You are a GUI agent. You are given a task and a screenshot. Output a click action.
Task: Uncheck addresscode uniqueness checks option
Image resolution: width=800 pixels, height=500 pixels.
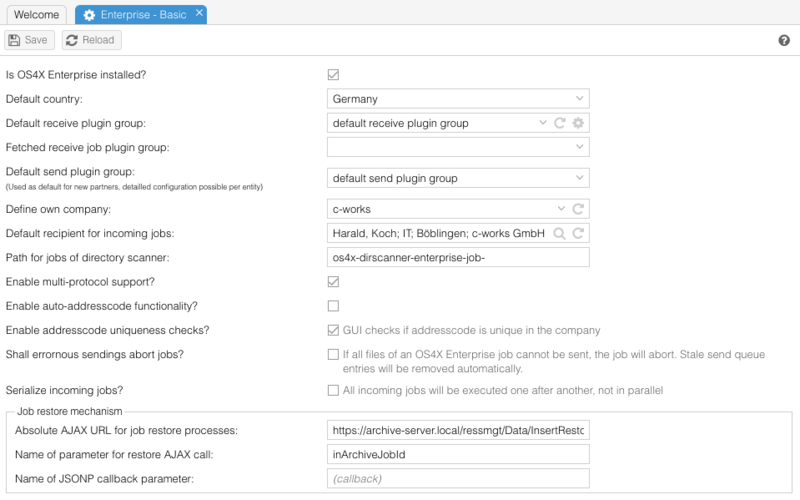333,330
